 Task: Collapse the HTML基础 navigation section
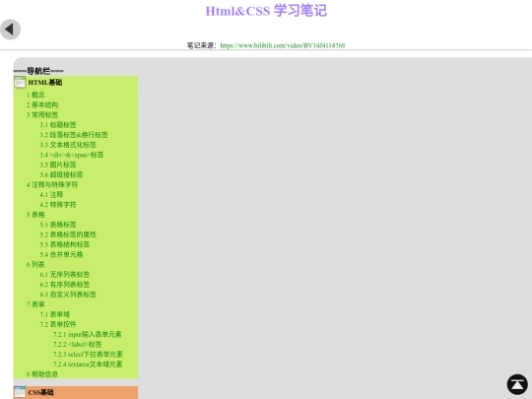click(44, 82)
